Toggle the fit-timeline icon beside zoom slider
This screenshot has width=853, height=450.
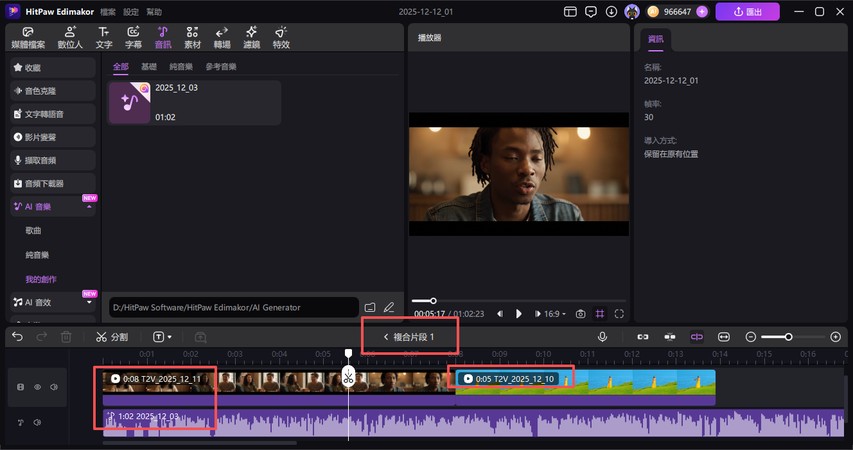[x=724, y=337]
